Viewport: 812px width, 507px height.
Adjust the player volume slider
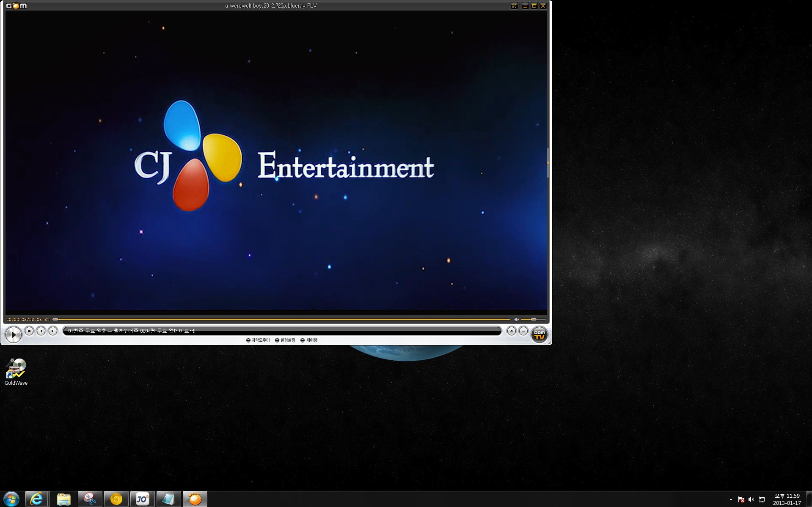533,319
